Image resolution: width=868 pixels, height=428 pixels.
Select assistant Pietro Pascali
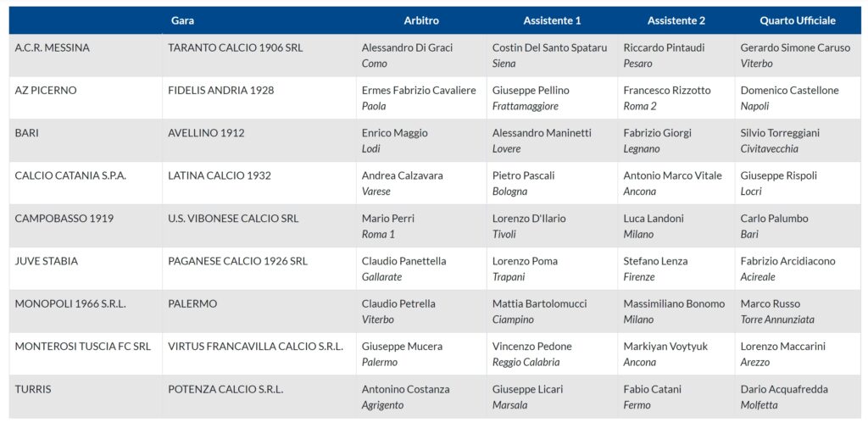(x=523, y=175)
